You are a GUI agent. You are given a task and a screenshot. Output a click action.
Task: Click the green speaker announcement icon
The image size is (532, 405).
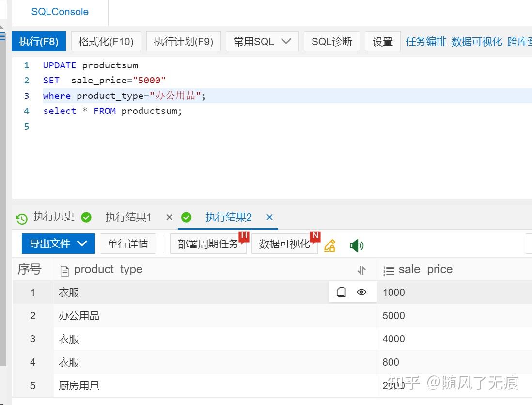pyautogui.click(x=356, y=245)
